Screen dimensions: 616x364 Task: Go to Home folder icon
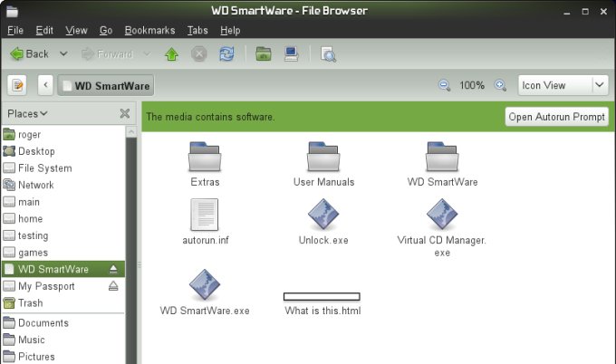click(x=264, y=53)
